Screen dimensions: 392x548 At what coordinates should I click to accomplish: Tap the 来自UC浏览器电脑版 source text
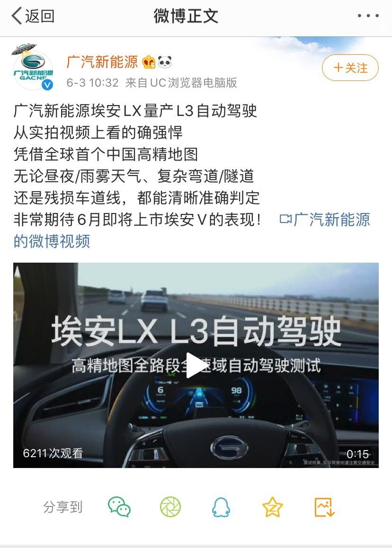point(181,83)
